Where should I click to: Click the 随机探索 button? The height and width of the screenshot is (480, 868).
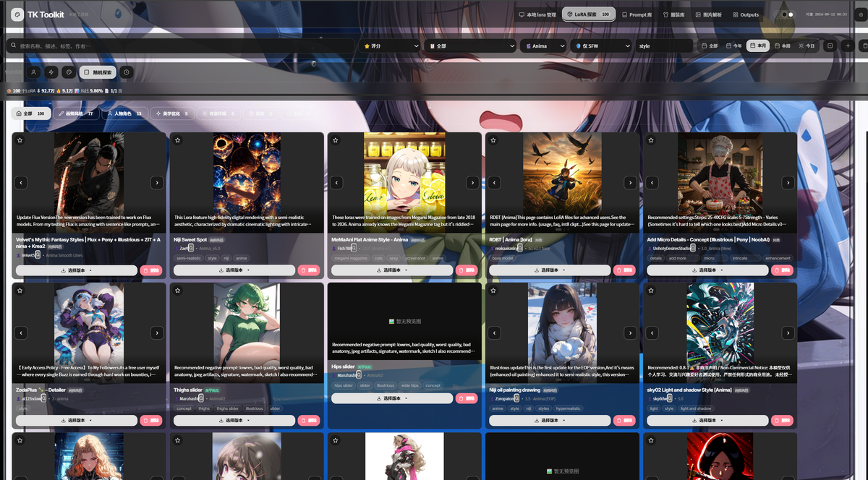point(97,72)
